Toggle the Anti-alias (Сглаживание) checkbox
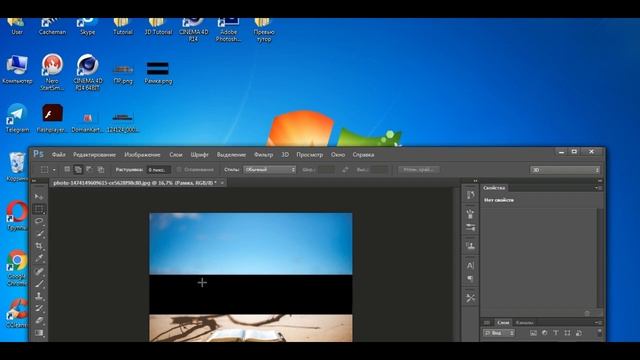This screenshot has width=640, height=360. point(179,169)
